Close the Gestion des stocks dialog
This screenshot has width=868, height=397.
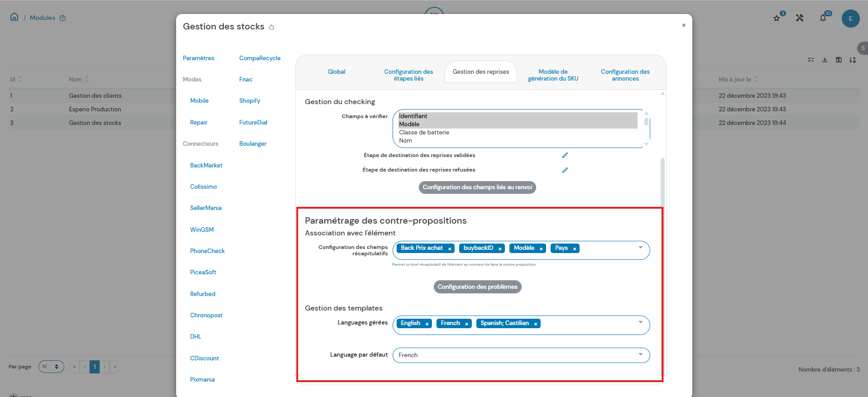click(x=683, y=25)
